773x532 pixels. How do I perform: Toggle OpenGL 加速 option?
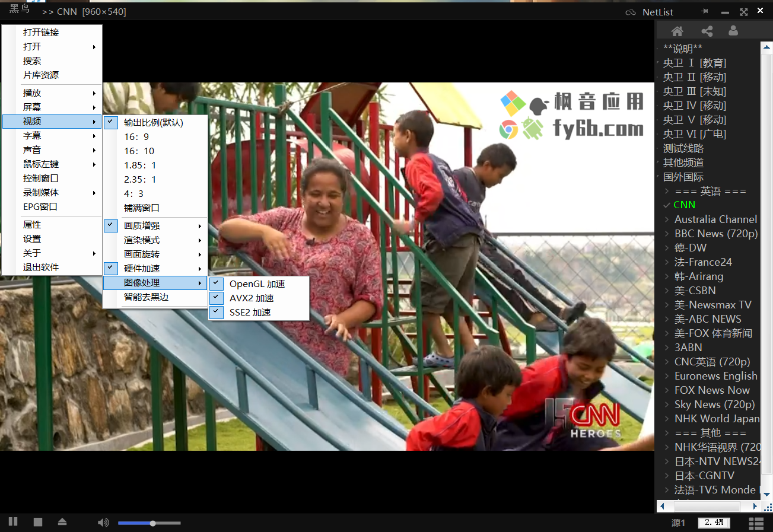259,284
